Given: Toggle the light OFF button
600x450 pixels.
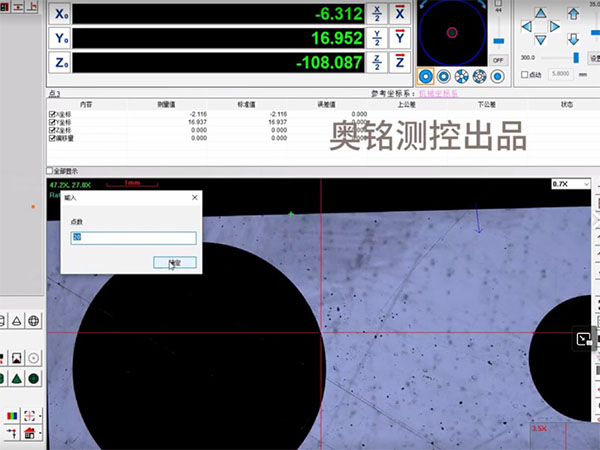Looking at the screenshot, I should point(498,60).
